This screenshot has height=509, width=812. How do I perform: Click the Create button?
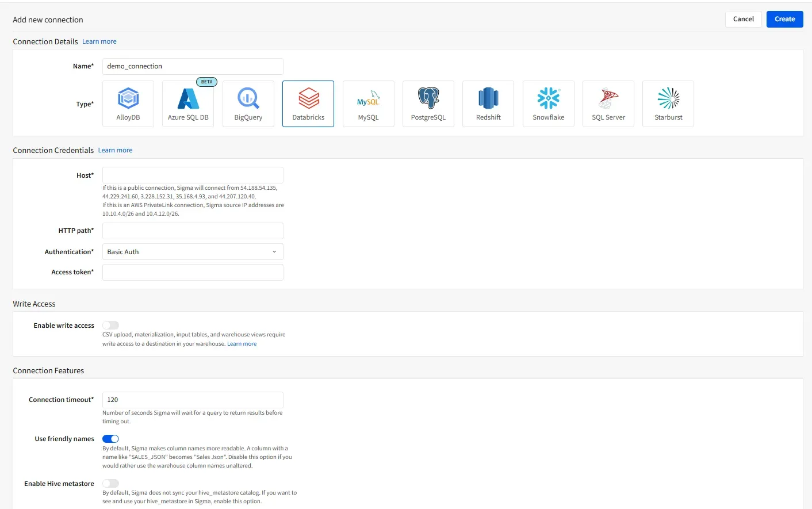[x=784, y=19]
